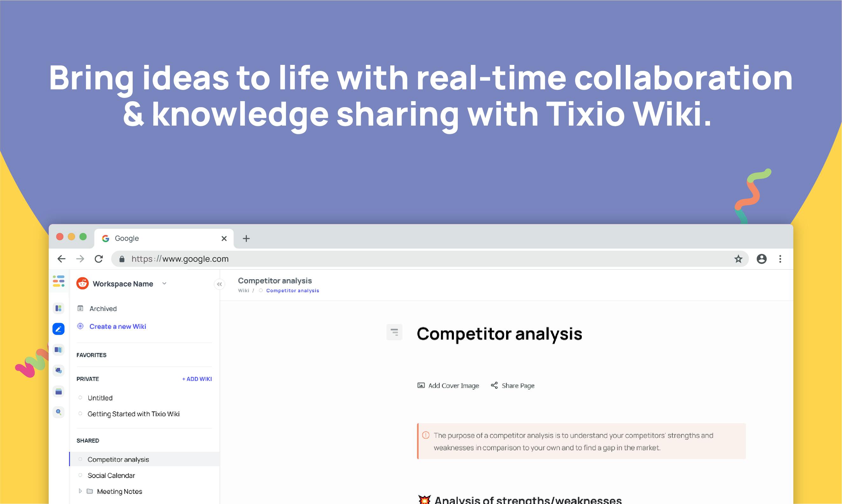Image resolution: width=842 pixels, height=504 pixels.
Task: Click Share Page
Action: pyautogui.click(x=518, y=385)
